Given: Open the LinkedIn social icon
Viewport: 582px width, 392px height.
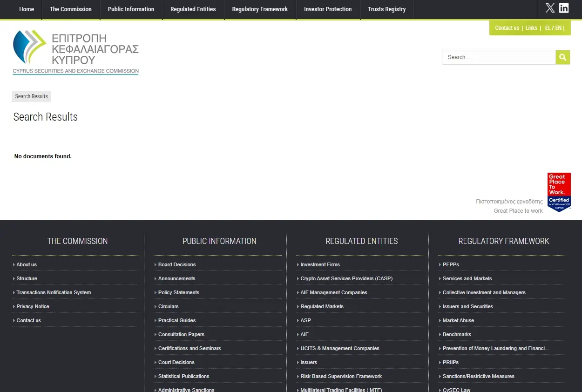Looking at the screenshot, I should pos(564,8).
